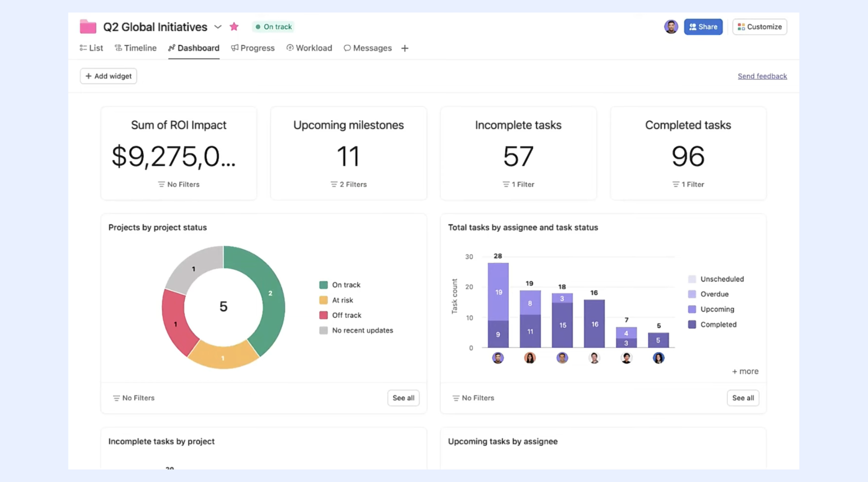Screen dimensions: 868x482
Task: Click No Filters under Projects by project status
Action: (133, 398)
